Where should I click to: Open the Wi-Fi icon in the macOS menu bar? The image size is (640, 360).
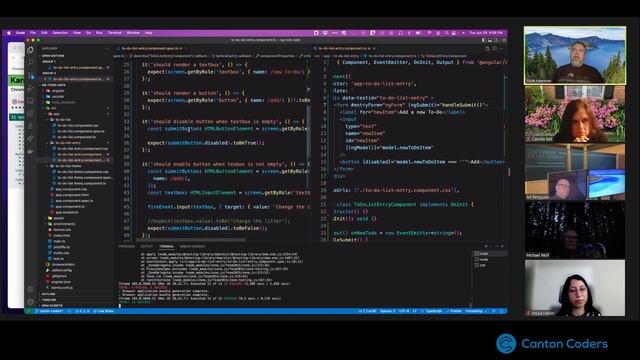coord(429,33)
